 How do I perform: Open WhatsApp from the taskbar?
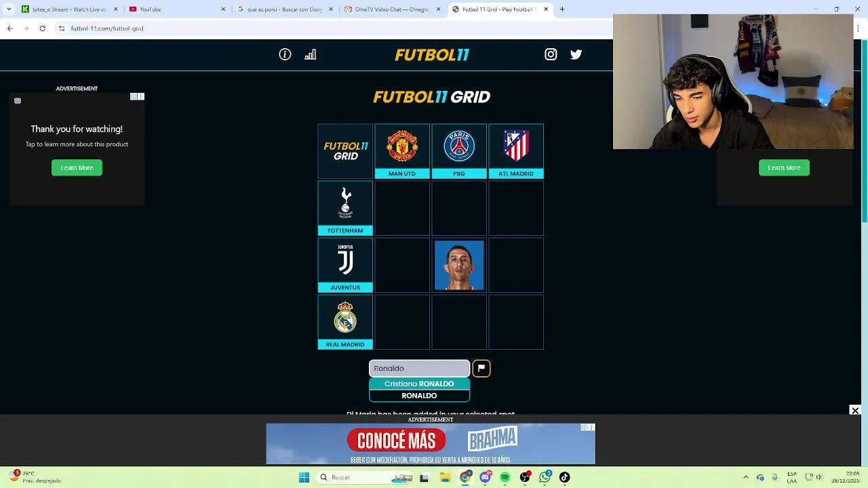(x=545, y=477)
